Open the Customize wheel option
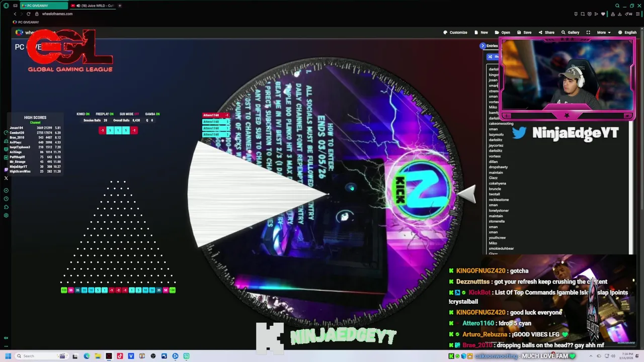Screen dimensions: 644x362 pos(455,32)
